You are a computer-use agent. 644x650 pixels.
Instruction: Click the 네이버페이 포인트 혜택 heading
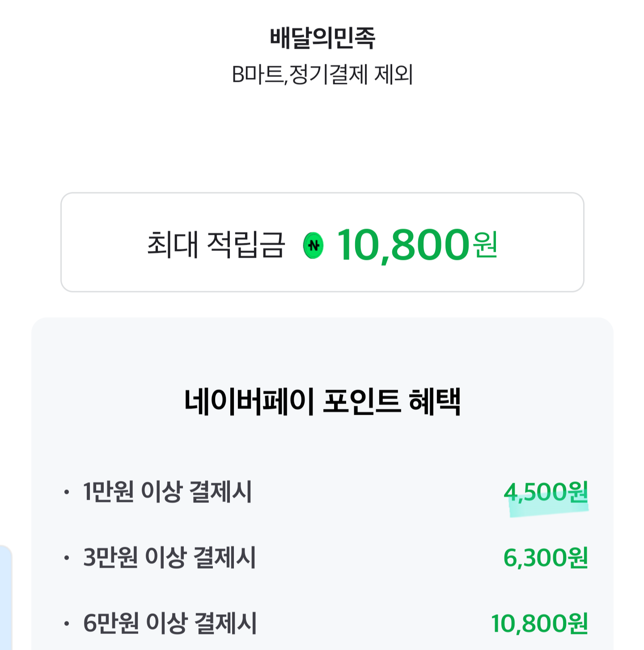(x=322, y=401)
